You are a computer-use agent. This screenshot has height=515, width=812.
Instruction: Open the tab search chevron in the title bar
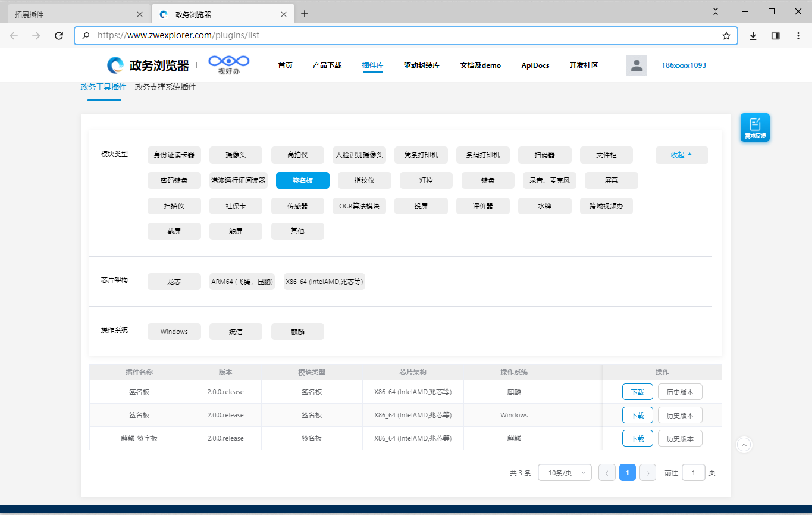coord(716,11)
